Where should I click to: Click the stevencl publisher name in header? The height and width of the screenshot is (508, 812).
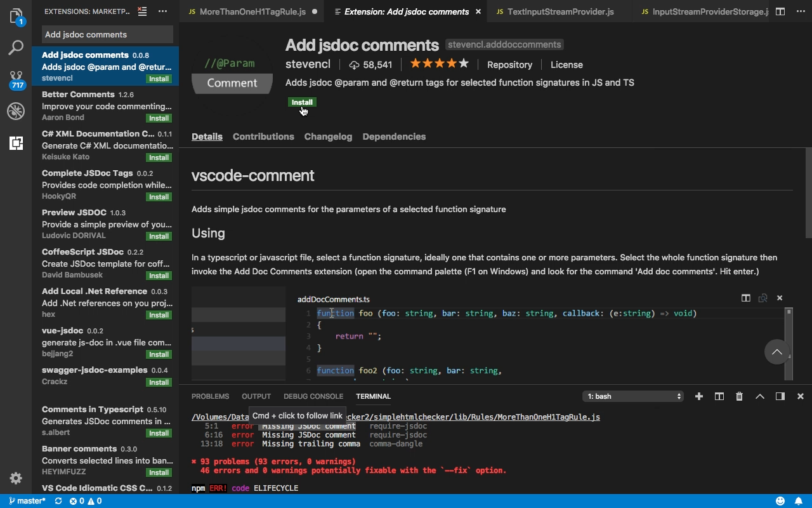coord(308,64)
